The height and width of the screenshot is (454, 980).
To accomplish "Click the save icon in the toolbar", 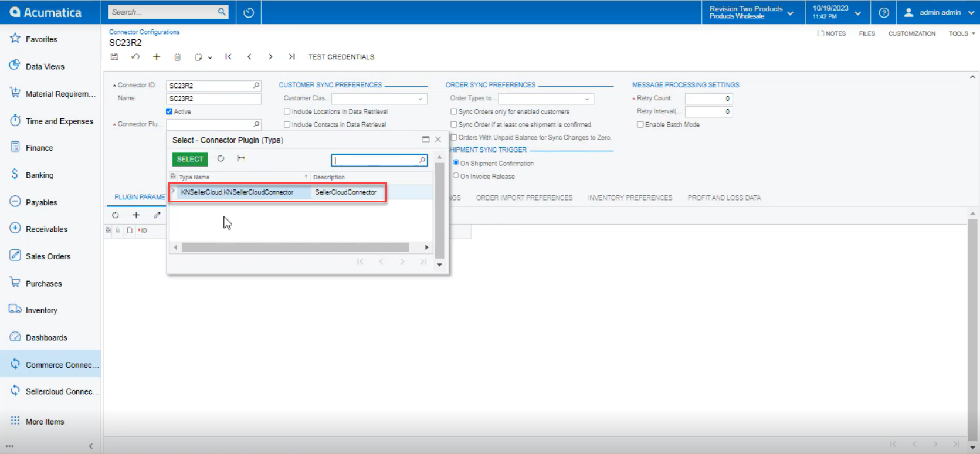I will pos(114,57).
